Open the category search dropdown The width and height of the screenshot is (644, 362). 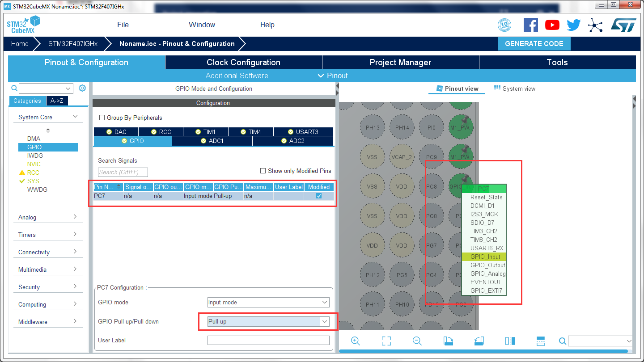68,88
